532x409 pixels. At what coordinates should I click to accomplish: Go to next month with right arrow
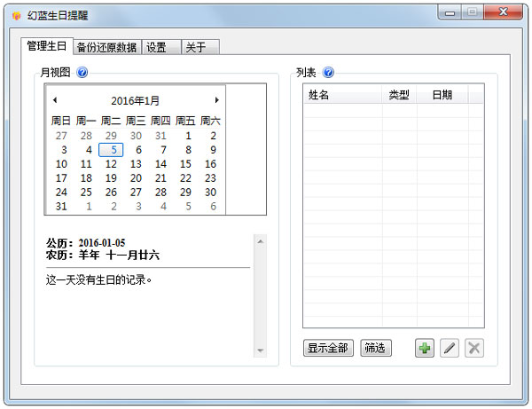[216, 101]
